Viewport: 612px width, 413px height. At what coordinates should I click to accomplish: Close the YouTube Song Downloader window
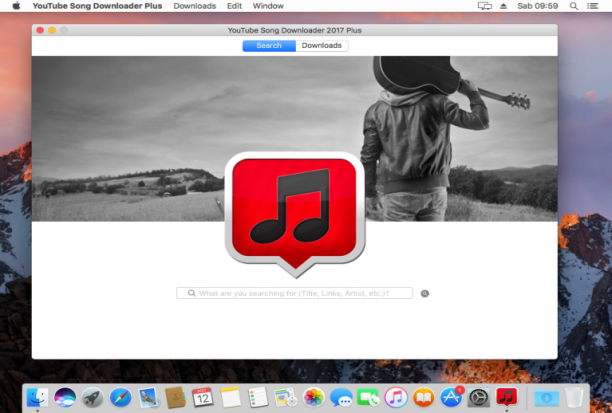tap(40, 30)
